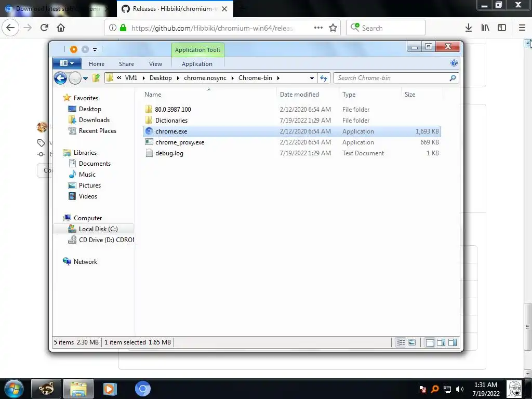This screenshot has height=399, width=532.
Task: Go up one folder level
Action: [96, 78]
